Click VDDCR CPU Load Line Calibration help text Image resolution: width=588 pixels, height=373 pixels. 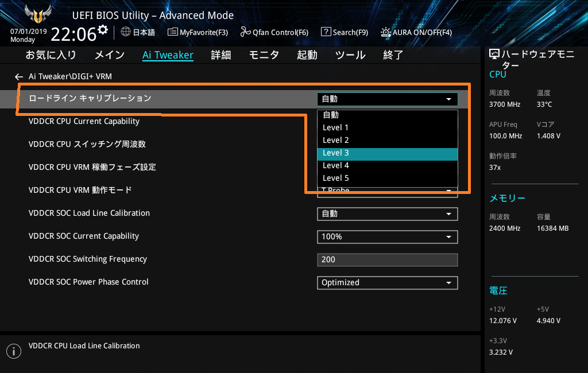[84, 346]
